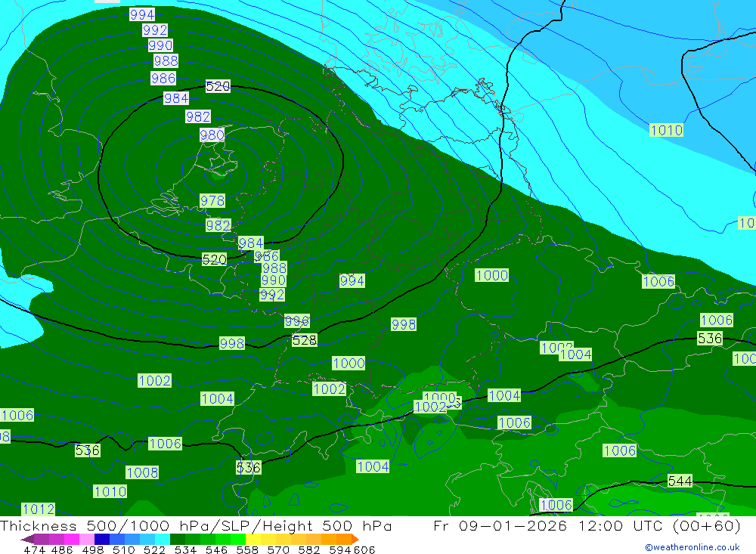Click the 978 isobar label near the low centre
The image size is (756, 554).
pyautogui.click(x=212, y=200)
